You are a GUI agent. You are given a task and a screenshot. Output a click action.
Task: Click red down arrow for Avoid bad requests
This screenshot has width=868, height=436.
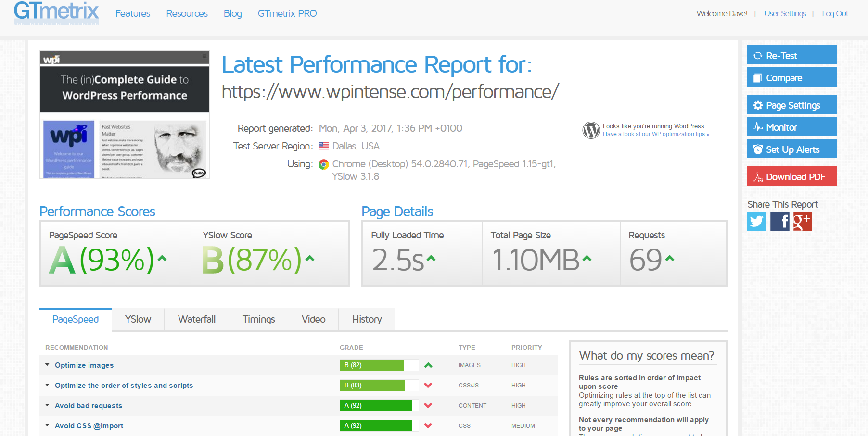(x=428, y=406)
